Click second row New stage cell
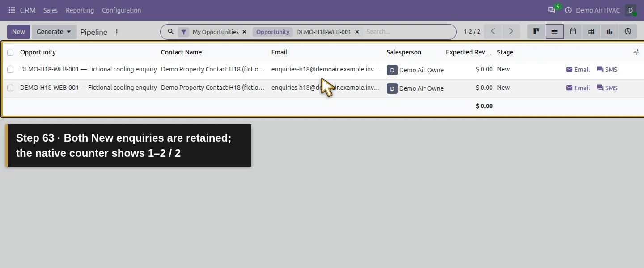The height and width of the screenshot is (268, 644). coord(504,88)
